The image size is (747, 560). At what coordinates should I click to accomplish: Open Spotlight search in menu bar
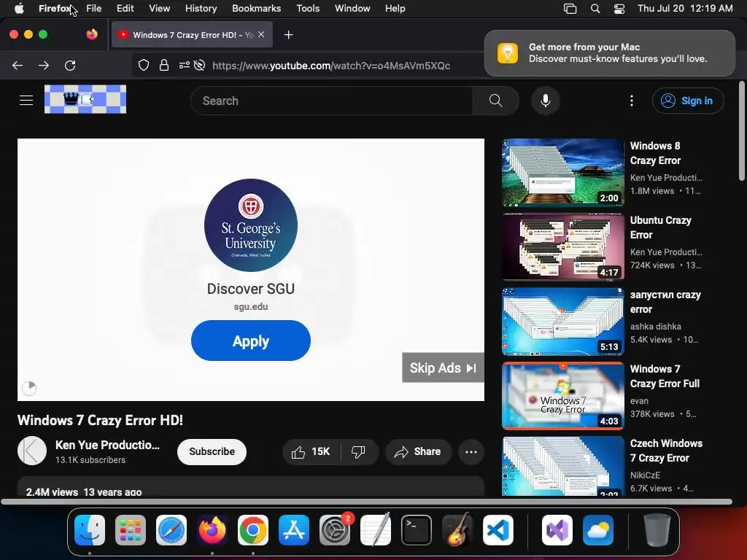pyautogui.click(x=595, y=9)
